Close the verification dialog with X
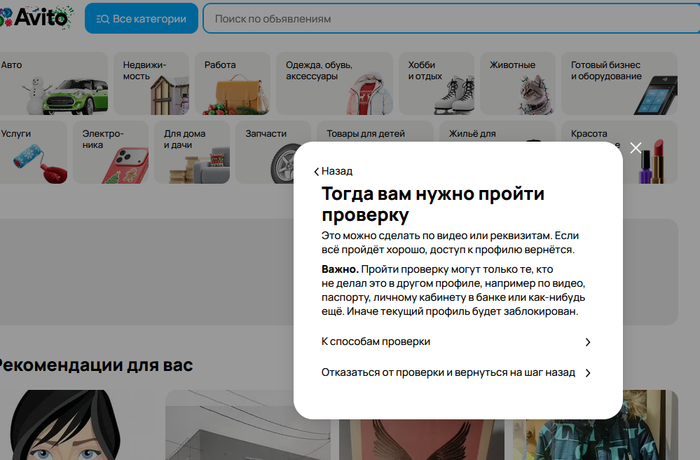700x460 pixels. click(636, 148)
